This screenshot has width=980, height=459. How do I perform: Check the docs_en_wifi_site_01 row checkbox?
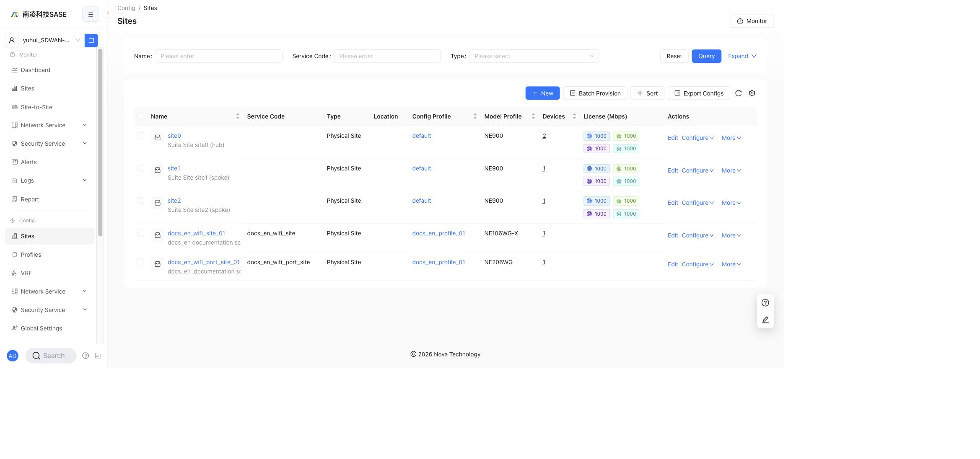[x=141, y=233]
